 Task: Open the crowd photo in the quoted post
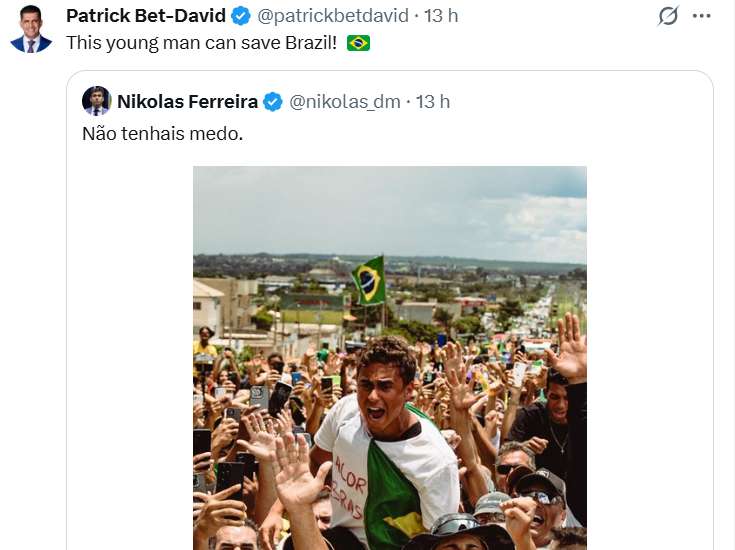tap(389, 400)
